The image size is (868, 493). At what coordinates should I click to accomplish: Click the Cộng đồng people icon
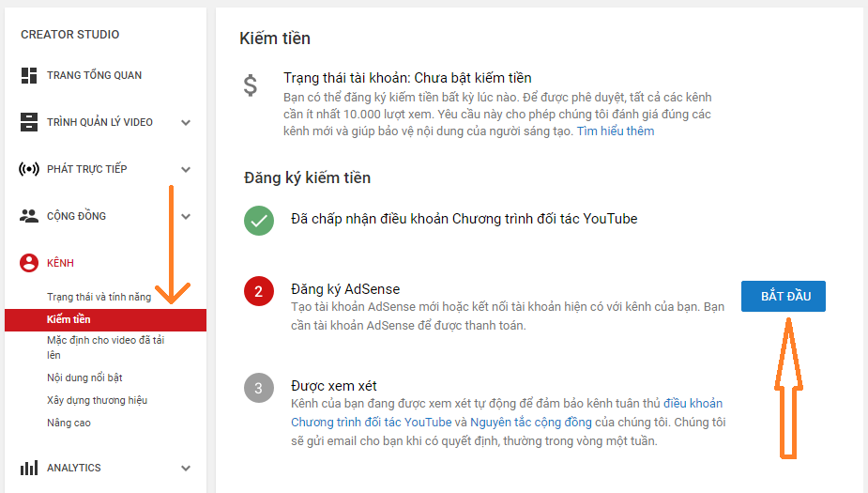click(29, 216)
